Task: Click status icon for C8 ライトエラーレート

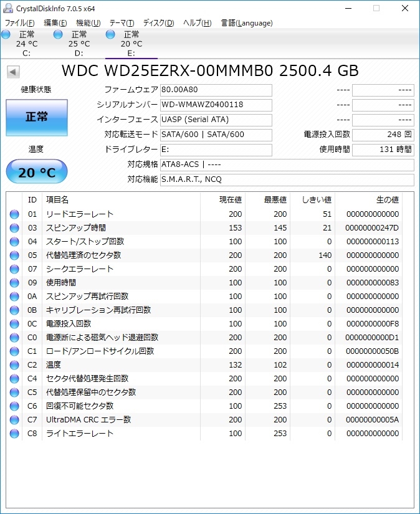Action: [x=14, y=434]
